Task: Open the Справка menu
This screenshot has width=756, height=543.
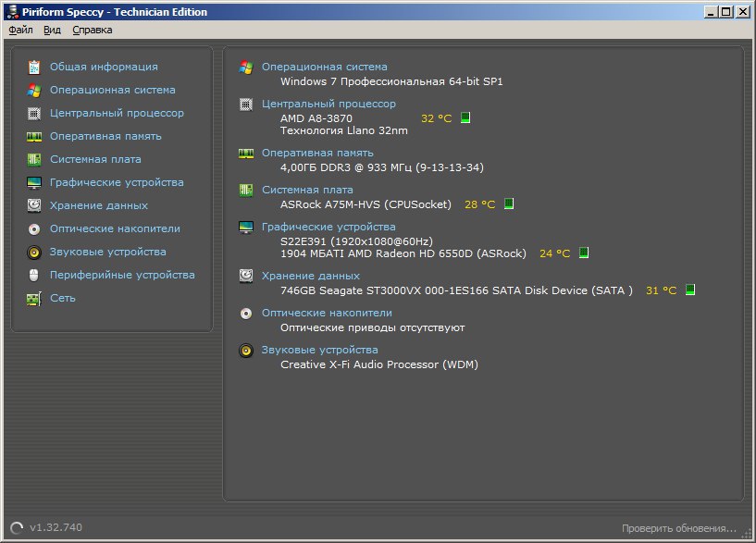Action: 93,30
